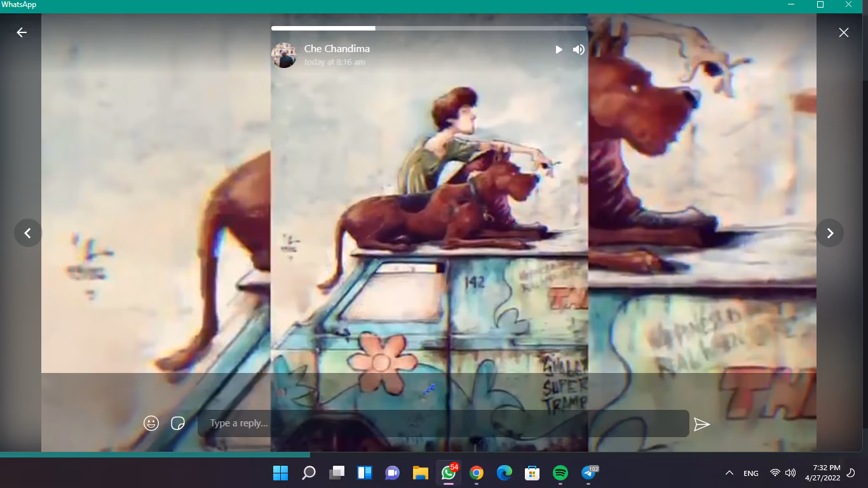
Task: Close the status viewer with X
Action: (x=843, y=32)
